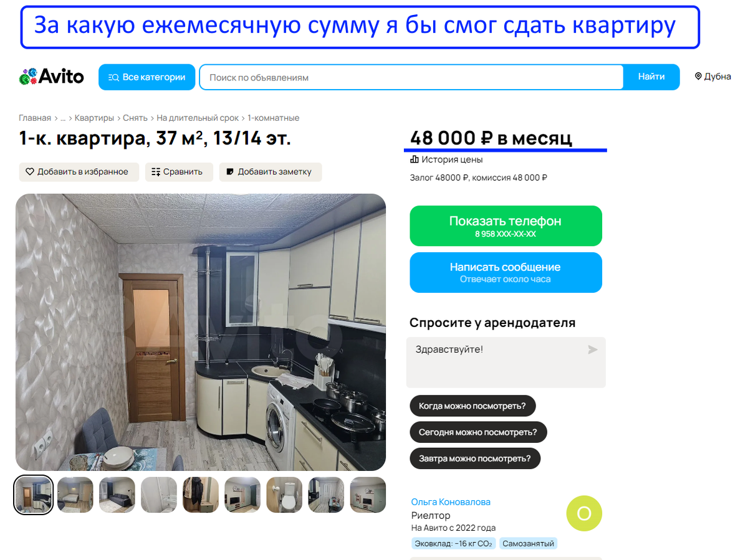Click the compare icon next to Сравнить

pyautogui.click(x=156, y=172)
